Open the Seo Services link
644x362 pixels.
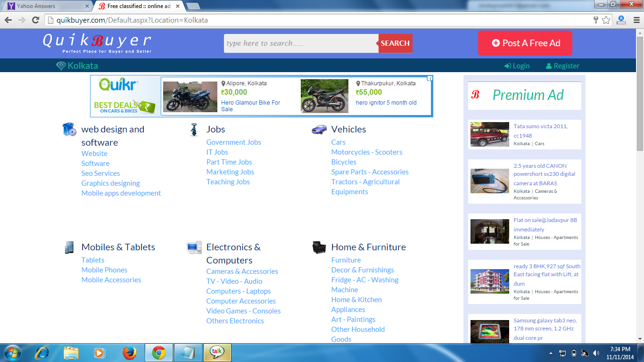click(100, 173)
